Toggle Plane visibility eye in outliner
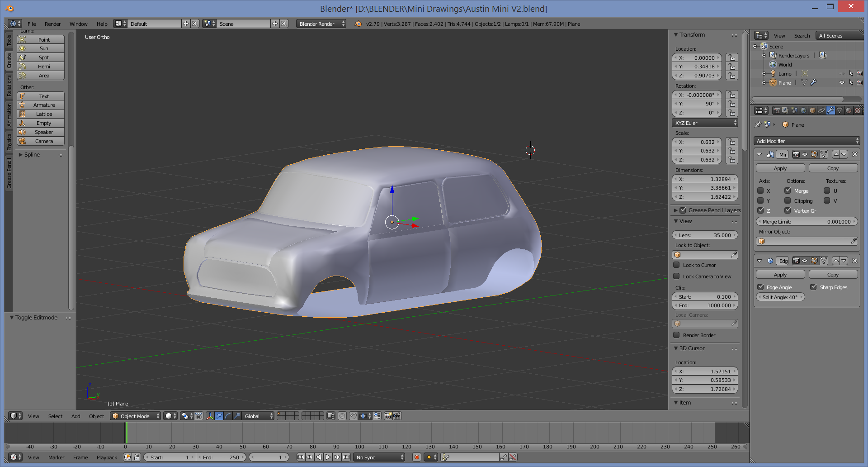 [841, 83]
